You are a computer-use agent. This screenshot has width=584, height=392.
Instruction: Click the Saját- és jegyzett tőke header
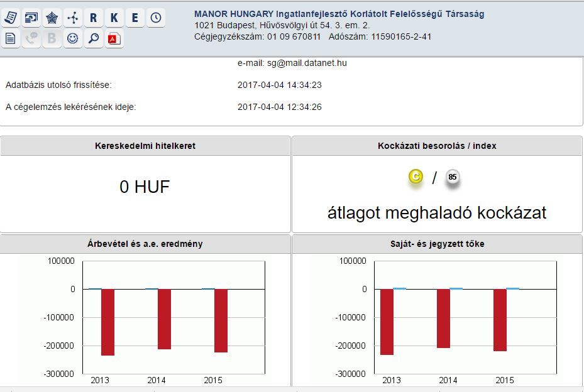(x=437, y=244)
